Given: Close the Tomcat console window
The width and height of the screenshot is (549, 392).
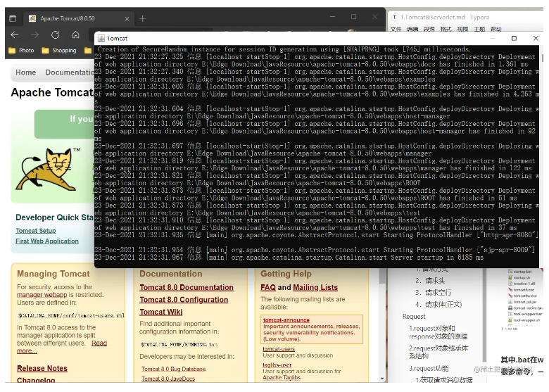Looking at the screenshot, I should pyautogui.click(x=536, y=38).
